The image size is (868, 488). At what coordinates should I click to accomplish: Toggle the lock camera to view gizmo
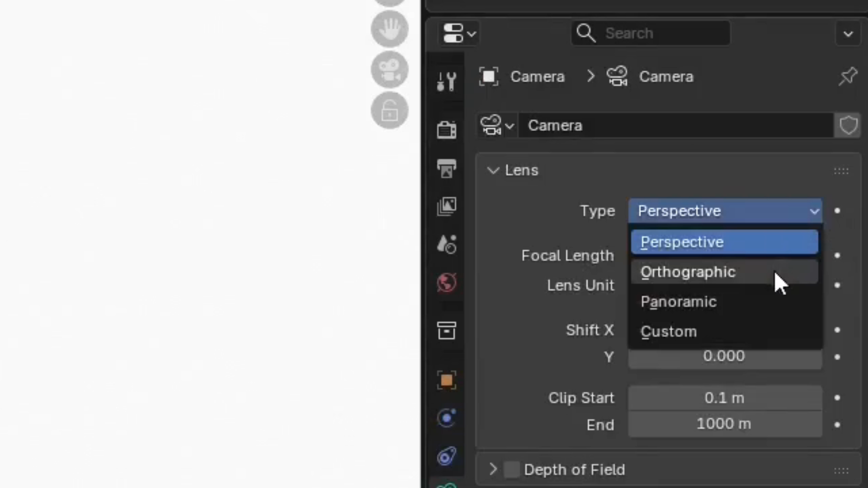pyautogui.click(x=390, y=110)
